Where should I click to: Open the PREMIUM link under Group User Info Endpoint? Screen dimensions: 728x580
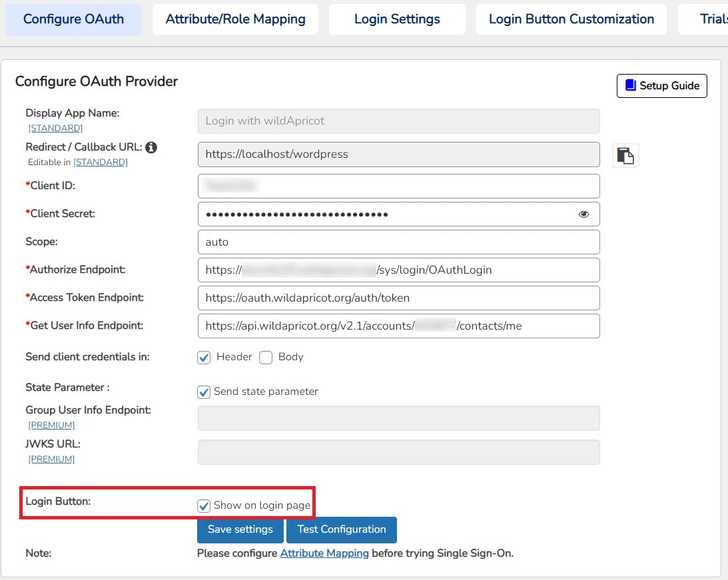51,425
